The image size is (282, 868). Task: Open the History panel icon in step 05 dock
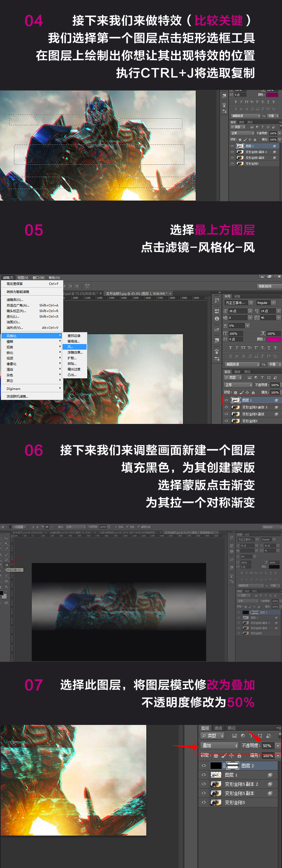point(217,300)
